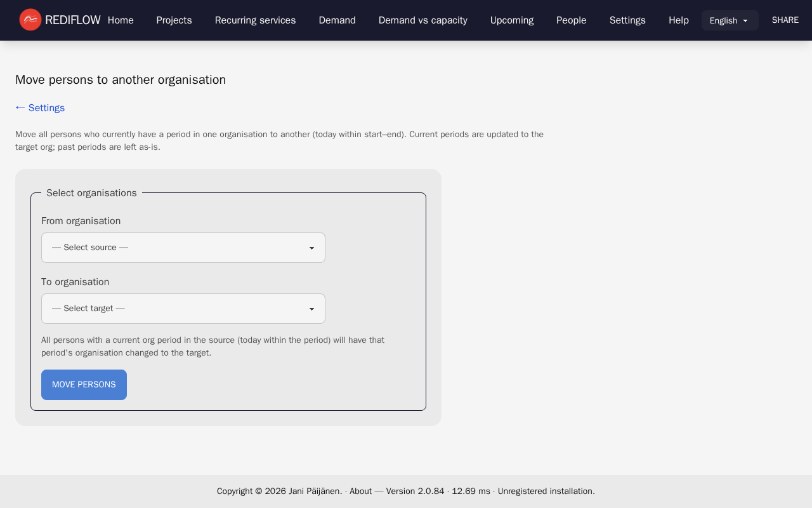The width and height of the screenshot is (812, 508).
Task: Open the Demand page
Action: click(x=337, y=20)
